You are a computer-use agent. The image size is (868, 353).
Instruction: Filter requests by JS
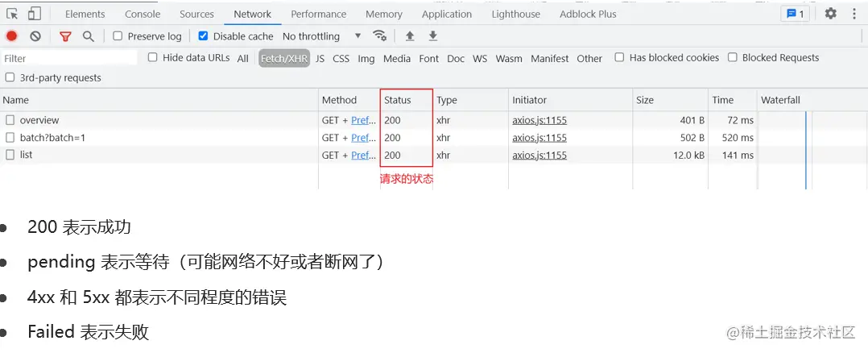tap(320, 58)
